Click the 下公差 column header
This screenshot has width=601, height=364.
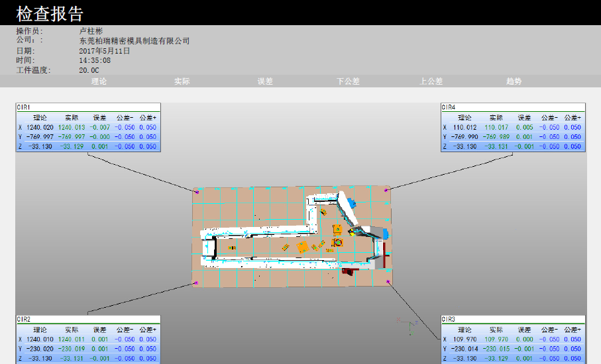(348, 81)
